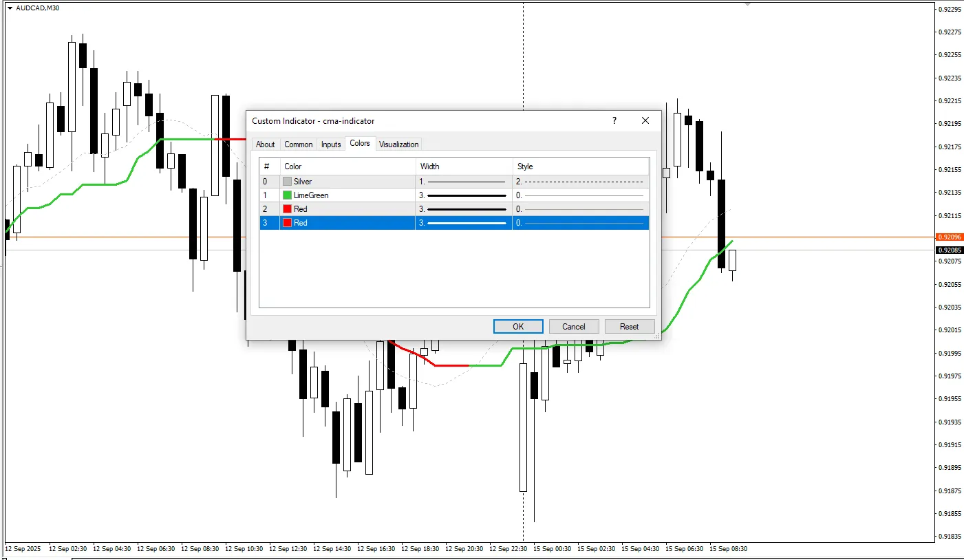This screenshot has width=964, height=560.
Task: Click the '15 Sep 08:30' time label
Action: point(728,549)
